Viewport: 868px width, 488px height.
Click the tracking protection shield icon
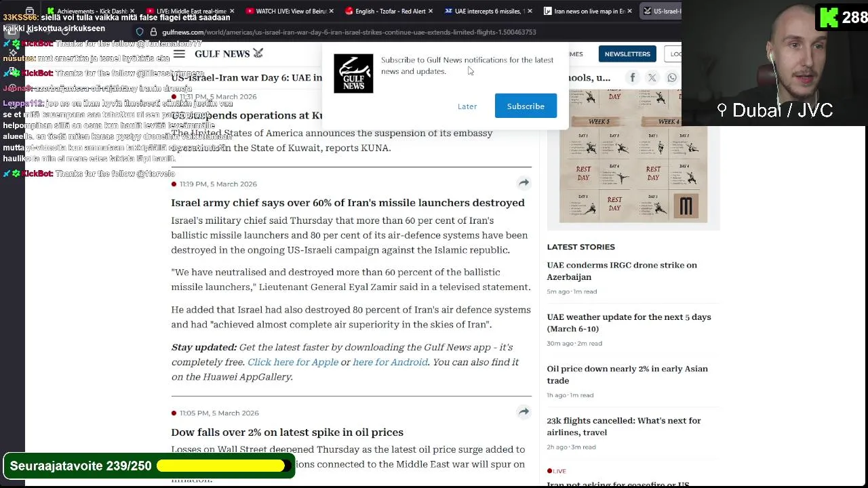140,32
